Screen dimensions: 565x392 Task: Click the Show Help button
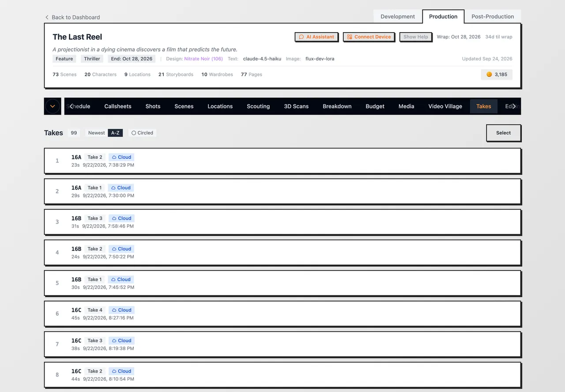click(x=416, y=37)
